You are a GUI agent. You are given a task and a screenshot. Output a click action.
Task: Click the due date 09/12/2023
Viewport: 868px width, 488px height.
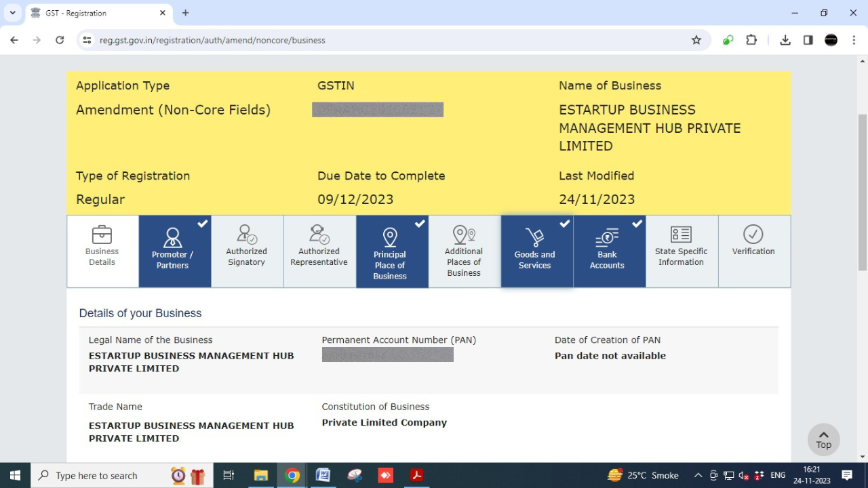click(355, 199)
